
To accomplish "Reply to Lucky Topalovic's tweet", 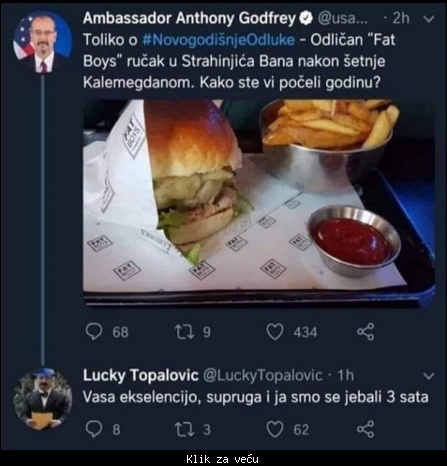I will pyautogui.click(x=94, y=429).
